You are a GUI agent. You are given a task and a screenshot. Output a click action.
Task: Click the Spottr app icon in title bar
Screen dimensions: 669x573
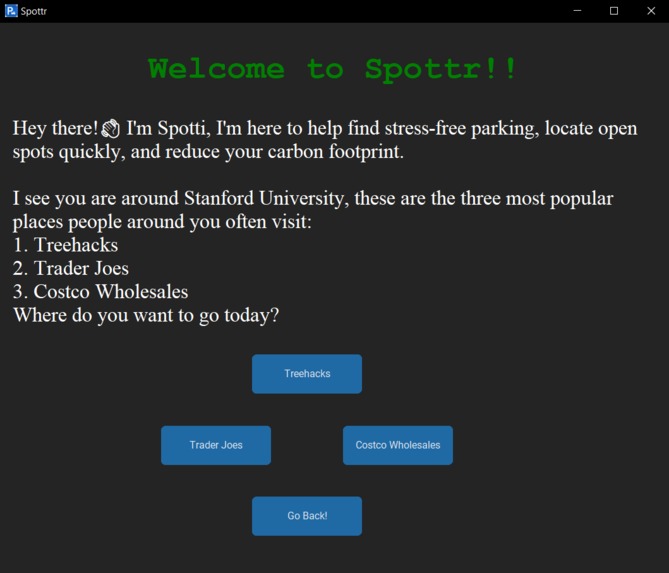pyautogui.click(x=11, y=11)
